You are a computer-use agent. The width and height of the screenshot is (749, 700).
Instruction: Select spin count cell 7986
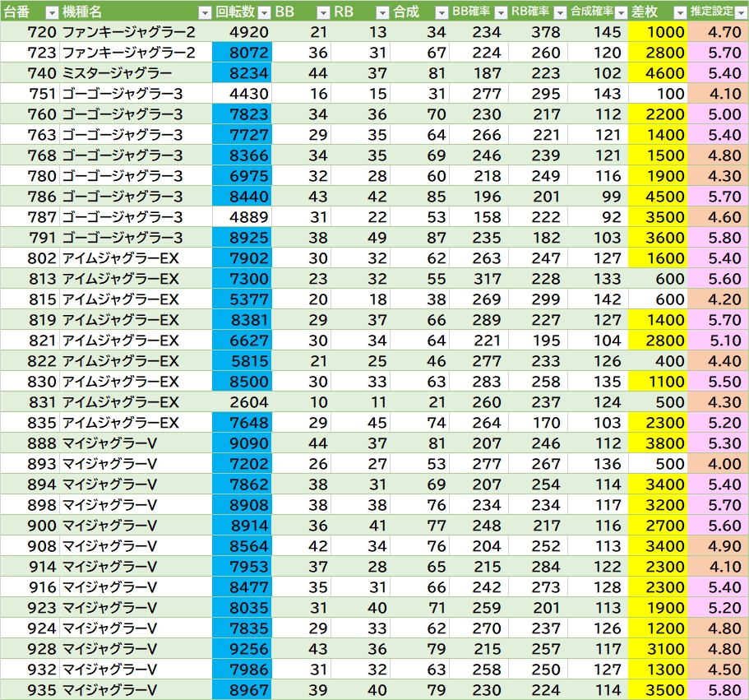point(243,669)
